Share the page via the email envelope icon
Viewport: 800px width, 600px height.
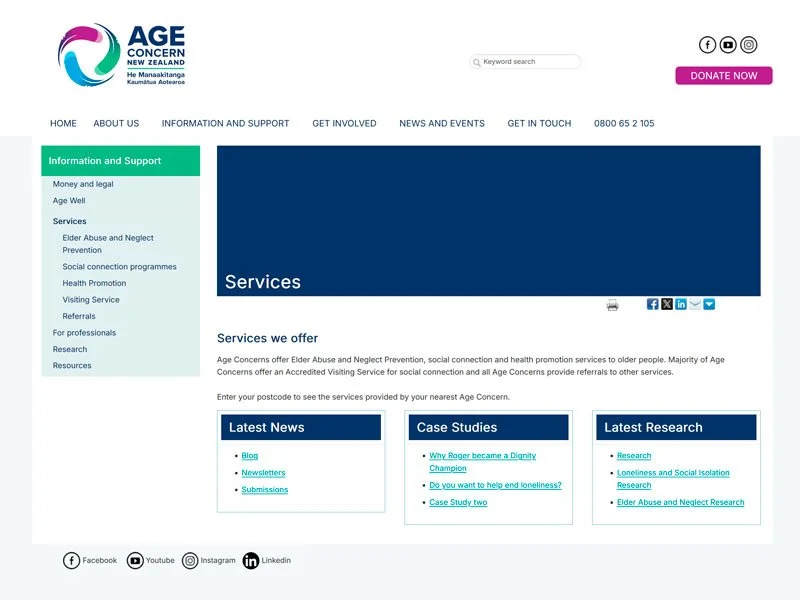695,303
